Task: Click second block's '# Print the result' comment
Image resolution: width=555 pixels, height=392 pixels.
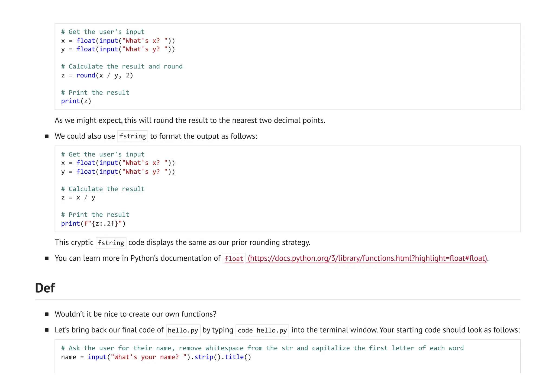Action: click(x=95, y=215)
